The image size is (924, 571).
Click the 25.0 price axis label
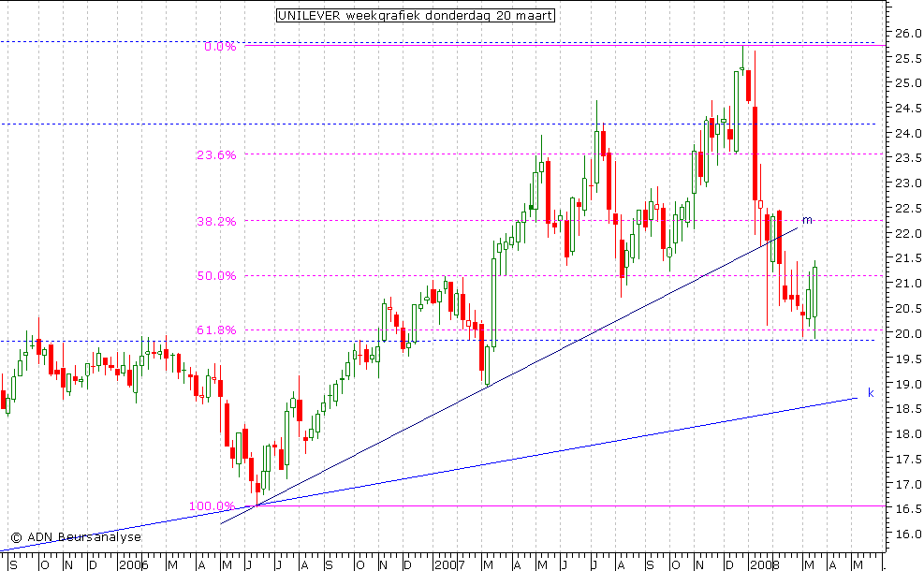pyautogui.click(x=908, y=83)
